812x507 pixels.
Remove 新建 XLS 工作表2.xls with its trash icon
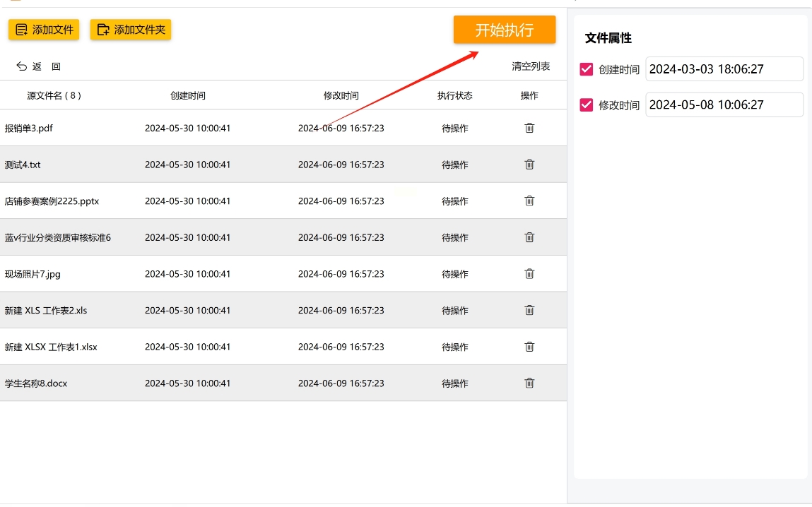click(529, 311)
